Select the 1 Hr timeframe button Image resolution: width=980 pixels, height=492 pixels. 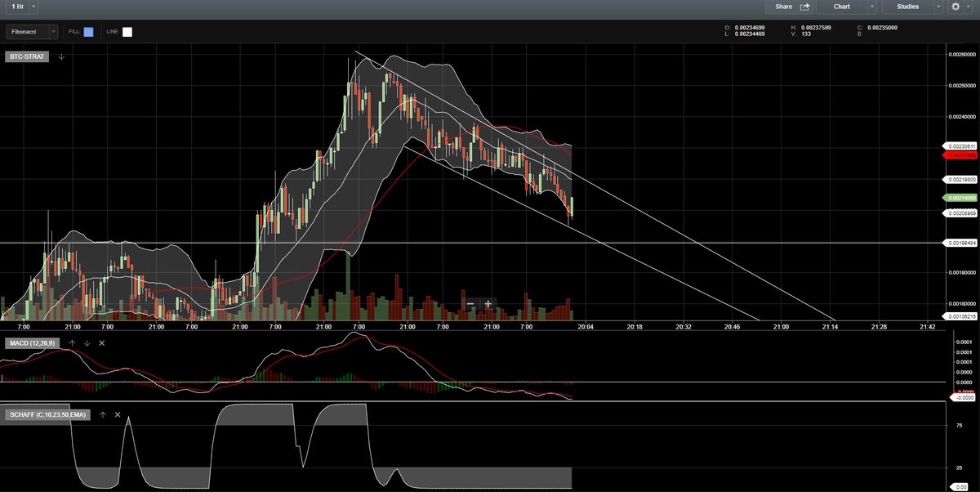(17, 6)
